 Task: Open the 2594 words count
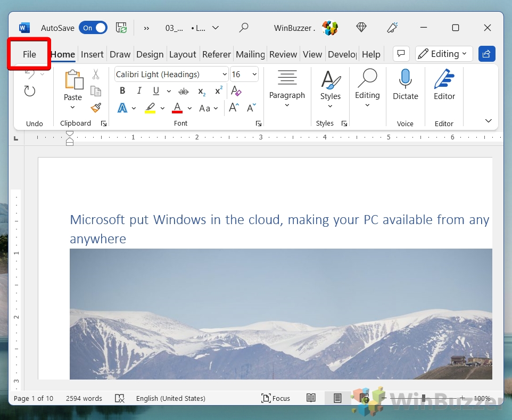coord(84,399)
